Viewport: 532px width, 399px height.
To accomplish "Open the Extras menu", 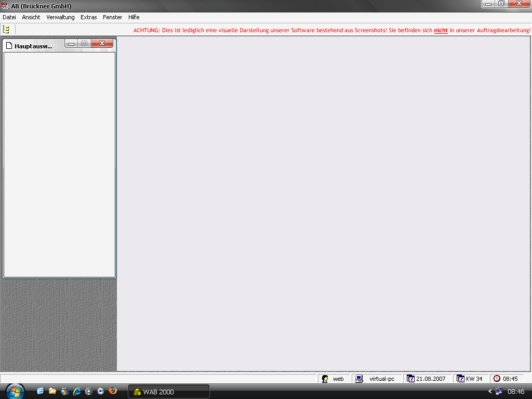I will coord(88,17).
